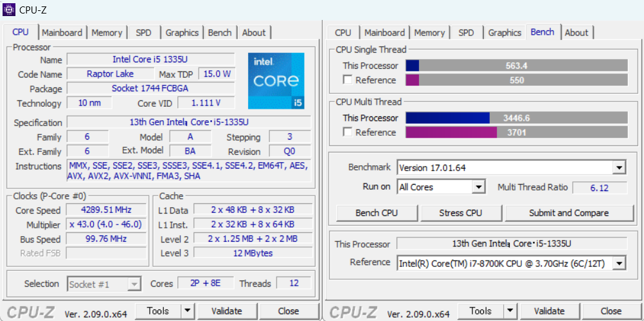The width and height of the screenshot is (644, 321).
Task: Click Submit and Compare button
Action: (569, 213)
